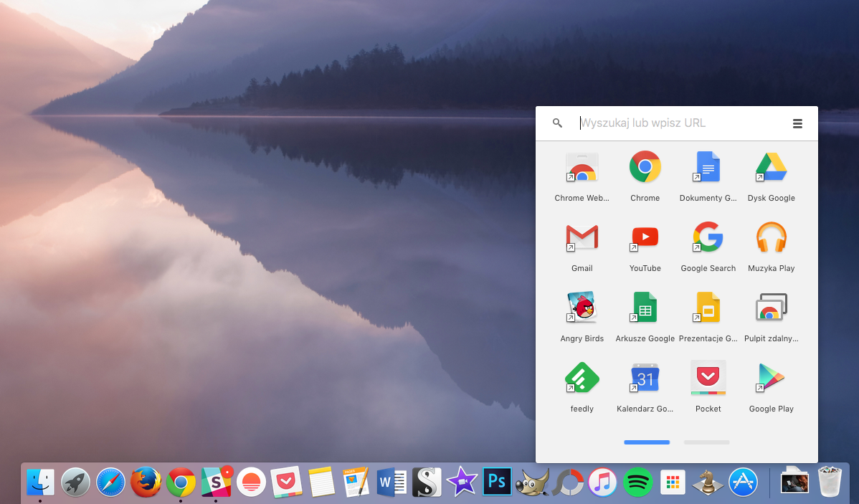Launch the feedly app
Screen dimensions: 859x504
click(x=582, y=377)
